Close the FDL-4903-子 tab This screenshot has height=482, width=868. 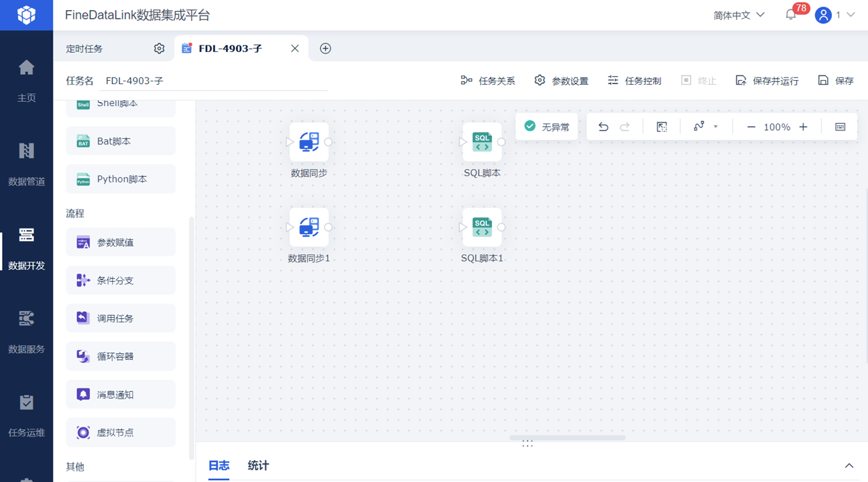(x=294, y=48)
